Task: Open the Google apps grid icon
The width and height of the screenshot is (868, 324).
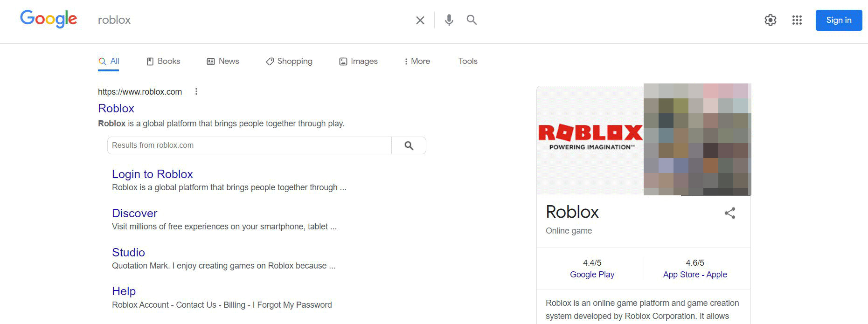Action: click(x=797, y=20)
